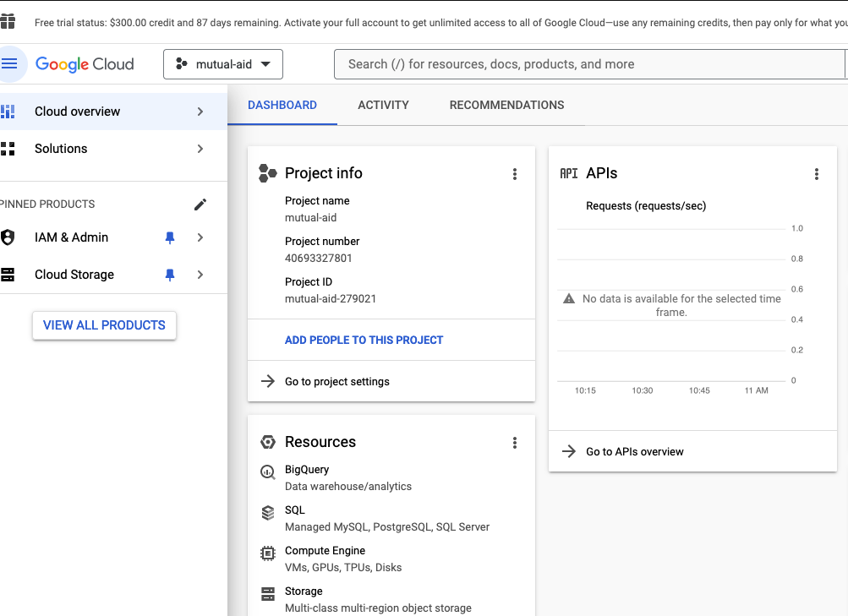The width and height of the screenshot is (848, 616).
Task: Expand the IAM & Admin submenu chevron
Action: coord(200,237)
